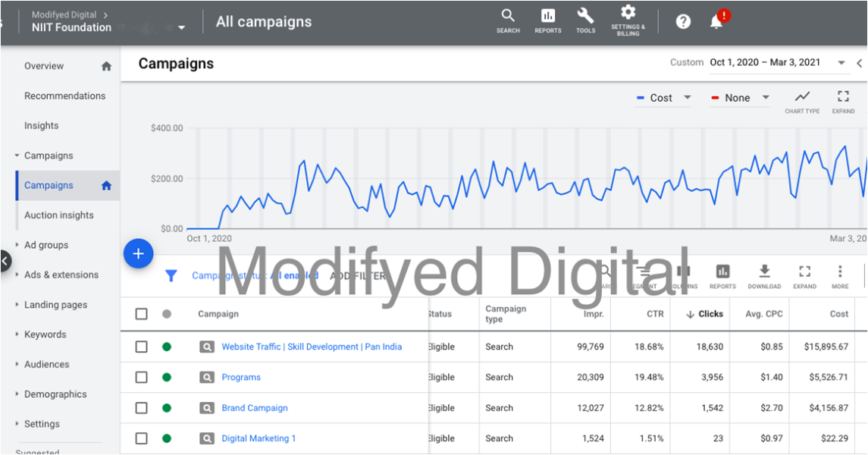Sort by the Campaign column header
Image resolution: width=868 pixels, height=455 pixels.
point(218,314)
